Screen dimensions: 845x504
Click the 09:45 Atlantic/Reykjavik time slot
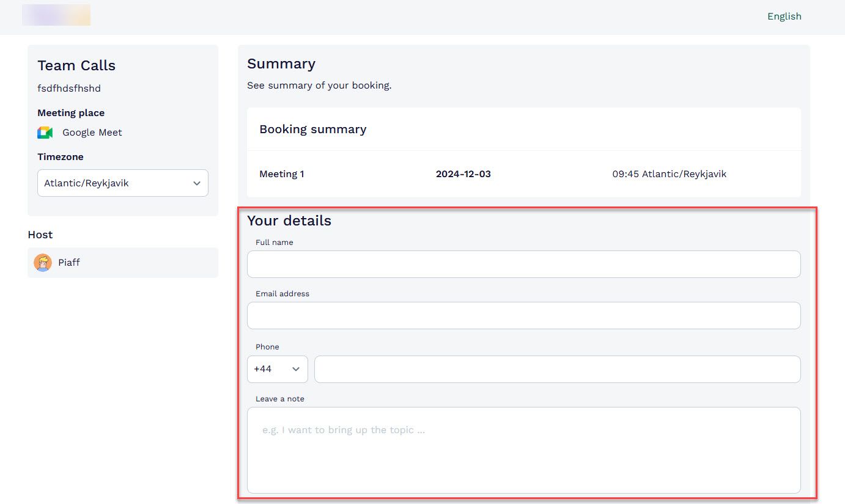click(x=670, y=173)
